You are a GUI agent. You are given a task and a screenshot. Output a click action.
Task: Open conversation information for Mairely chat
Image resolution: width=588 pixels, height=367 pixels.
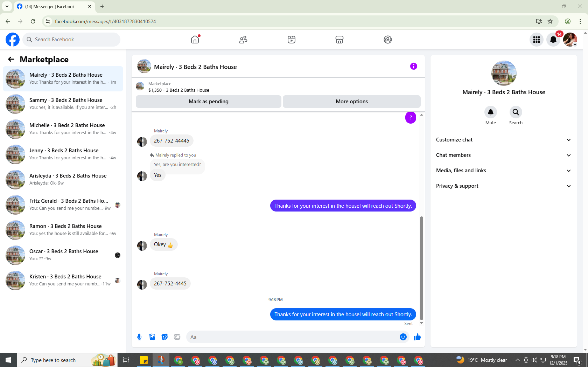tap(414, 66)
